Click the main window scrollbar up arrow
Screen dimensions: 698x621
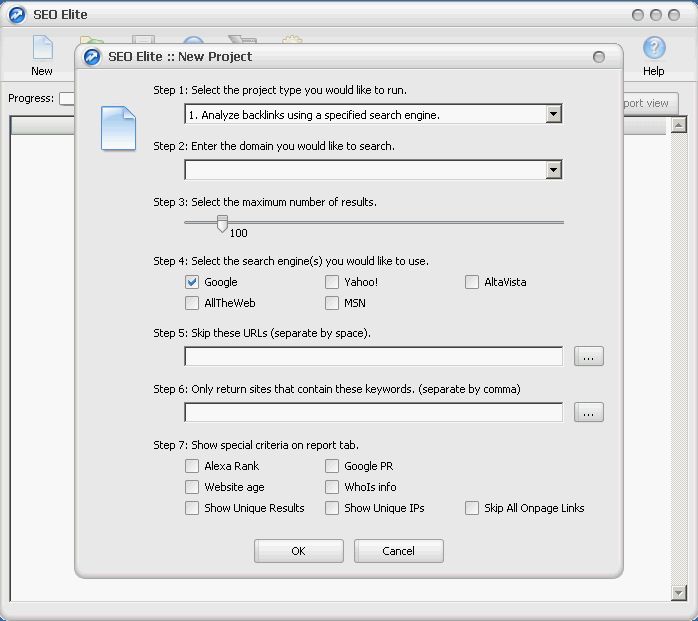click(x=678, y=125)
